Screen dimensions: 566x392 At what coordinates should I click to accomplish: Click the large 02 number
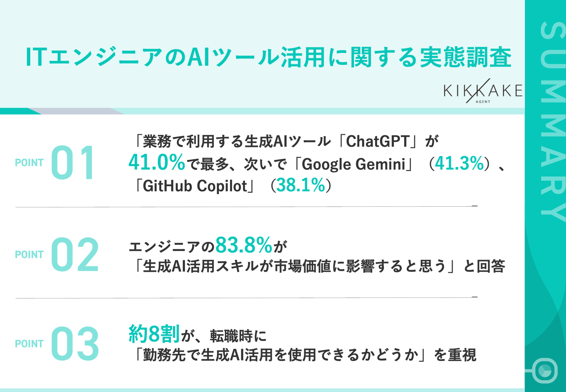75,254
